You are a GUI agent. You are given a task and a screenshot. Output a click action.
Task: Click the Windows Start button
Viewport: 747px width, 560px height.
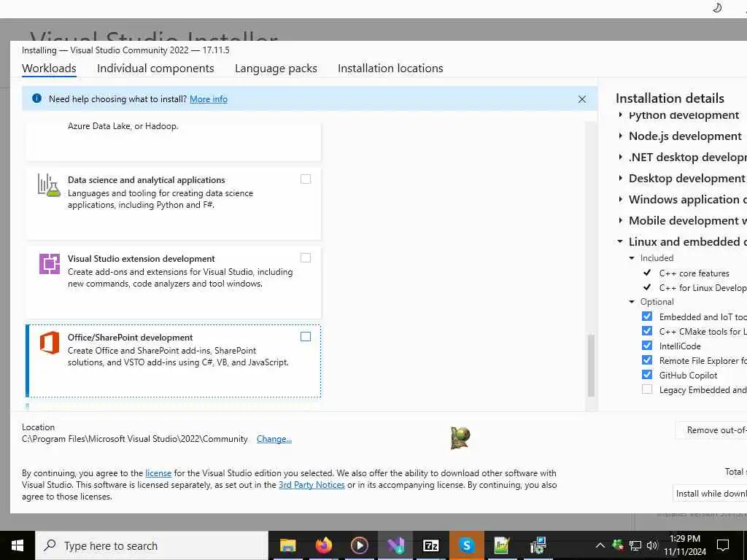click(18, 545)
